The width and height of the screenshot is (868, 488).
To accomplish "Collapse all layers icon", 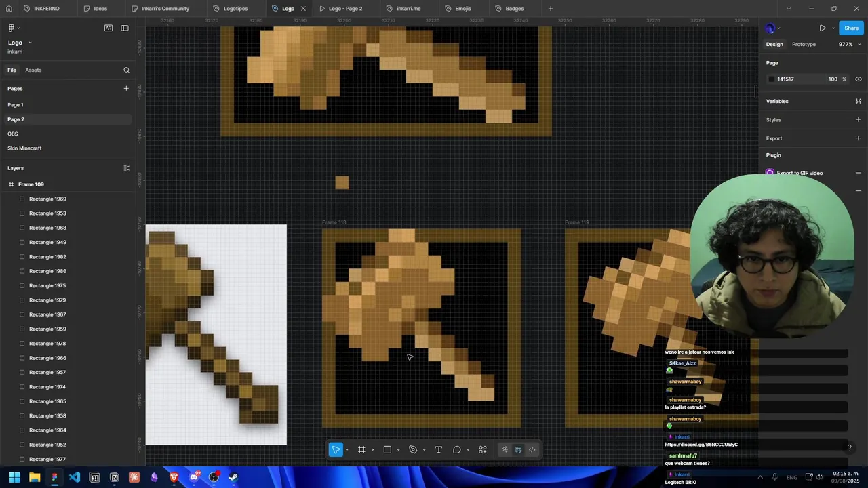I will coord(126,168).
